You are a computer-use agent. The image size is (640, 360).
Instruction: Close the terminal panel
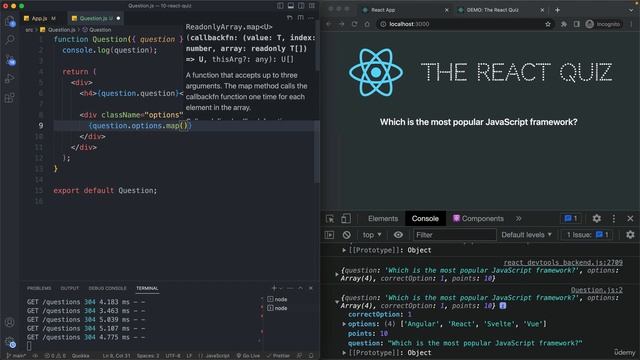click(x=311, y=288)
